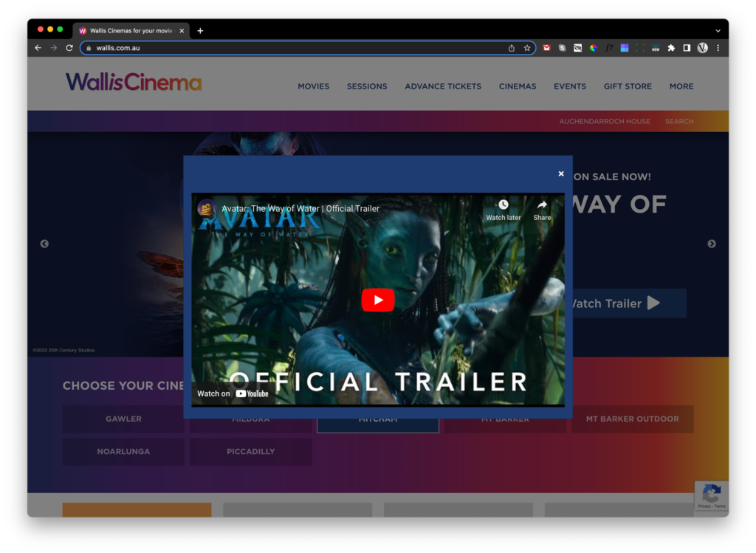
Task: Click the SEARCH link
Action: (x=679, y=122)
